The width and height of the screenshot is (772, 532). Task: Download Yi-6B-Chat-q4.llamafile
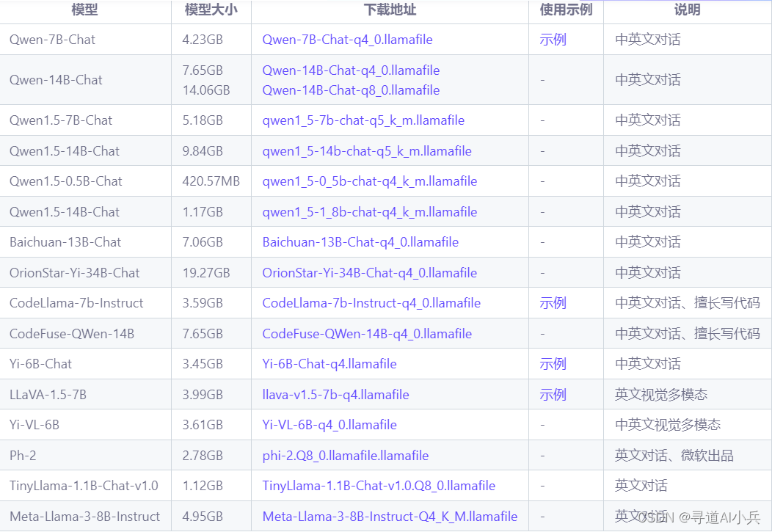click(329, 364)
